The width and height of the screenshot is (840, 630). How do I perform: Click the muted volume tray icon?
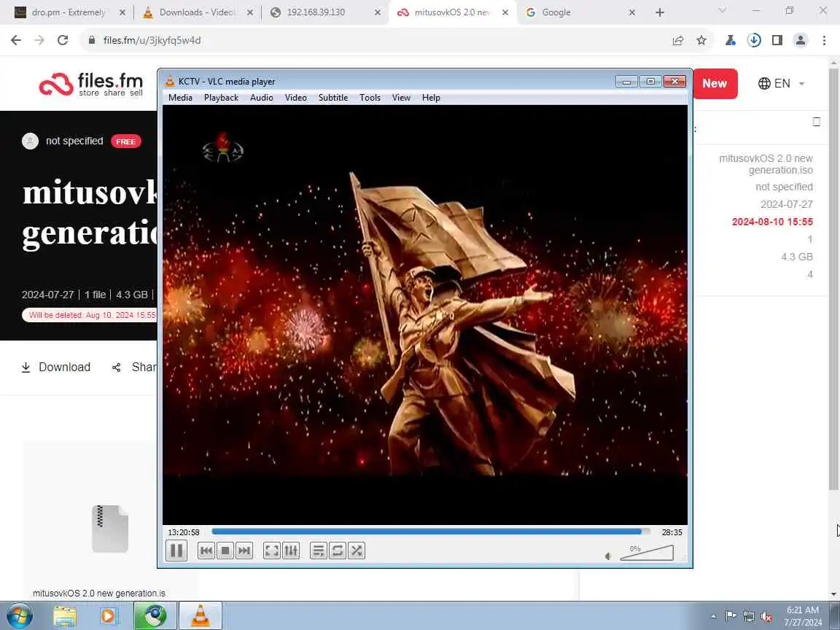coord(766,616)
